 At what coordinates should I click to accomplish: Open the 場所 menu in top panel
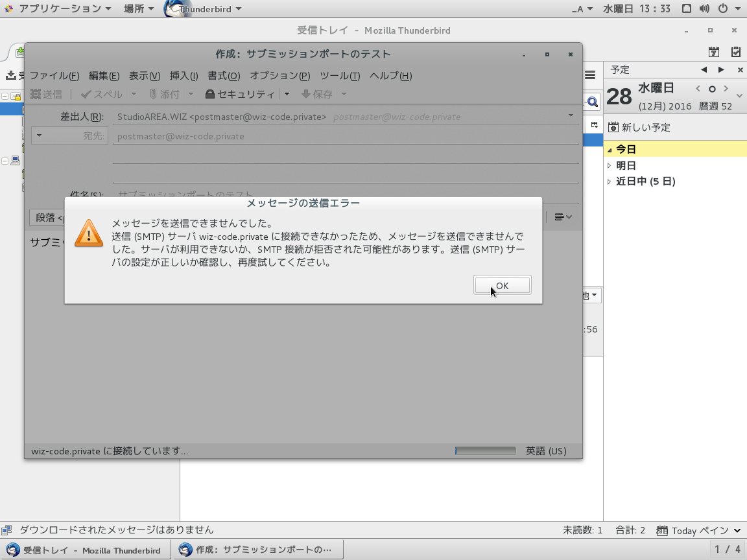[x=139, y=8]
